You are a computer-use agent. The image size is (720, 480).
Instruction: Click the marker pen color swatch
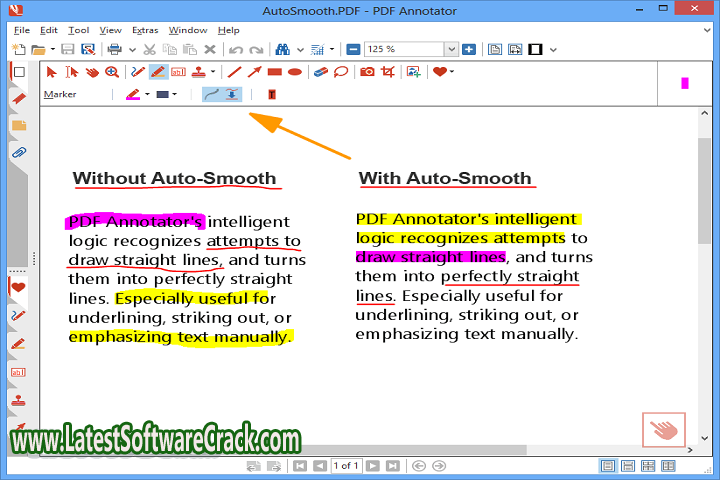(133, 95)
